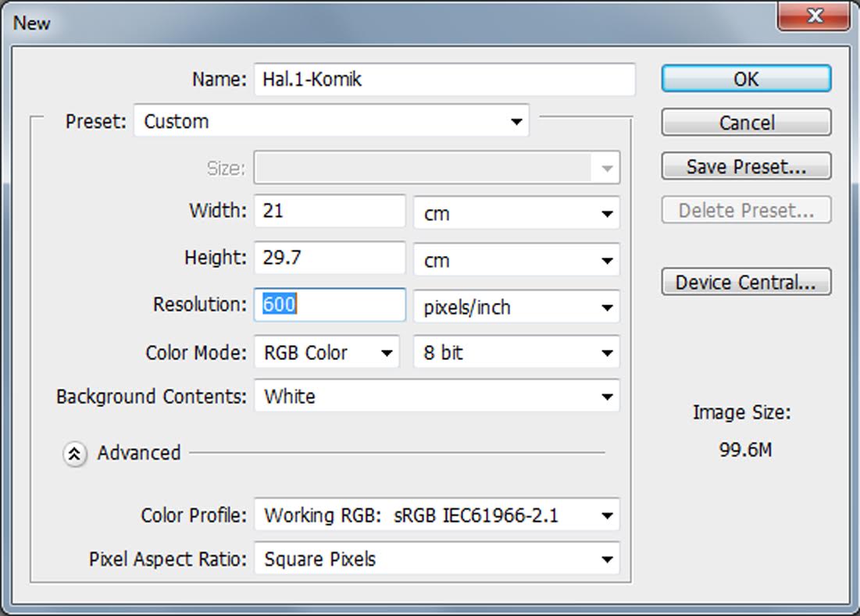Open the 8 bit depth dropdown
The width and height of the screenshot is (860, 616).
coord(516,353)
